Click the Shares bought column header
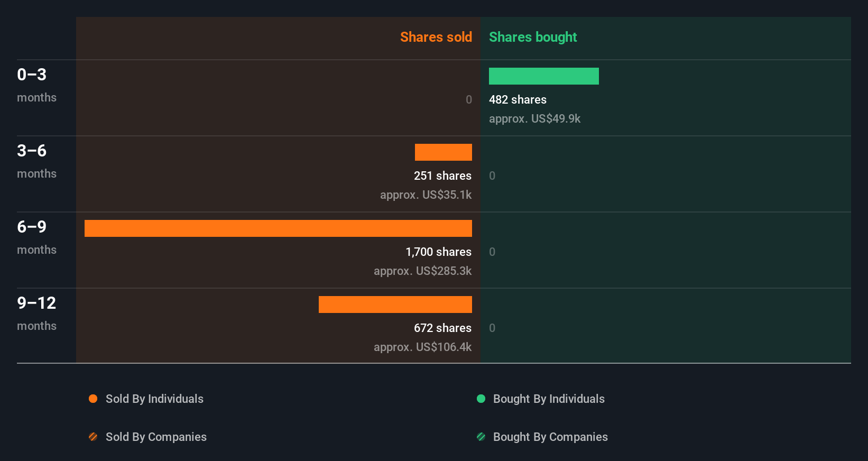The image size is (868, 461). [533, 37]
